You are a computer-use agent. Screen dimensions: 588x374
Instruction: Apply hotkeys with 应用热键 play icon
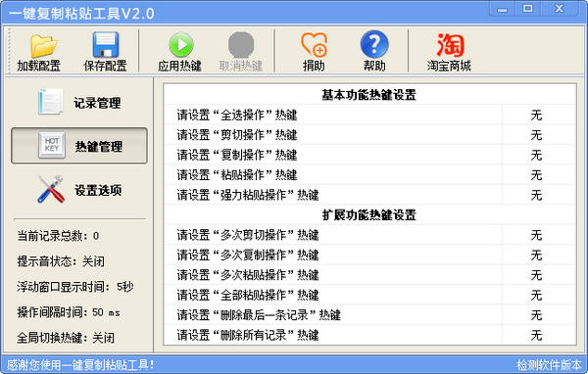click(180, 45)
